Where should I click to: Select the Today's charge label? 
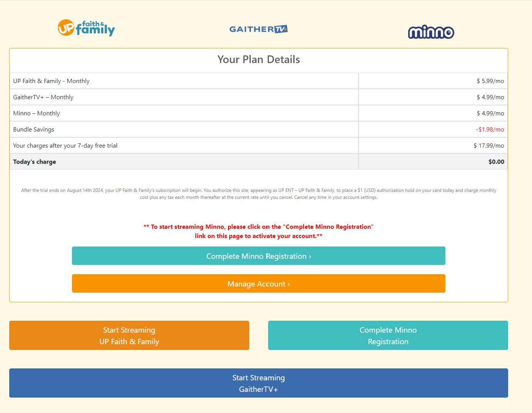coord(35,162)
